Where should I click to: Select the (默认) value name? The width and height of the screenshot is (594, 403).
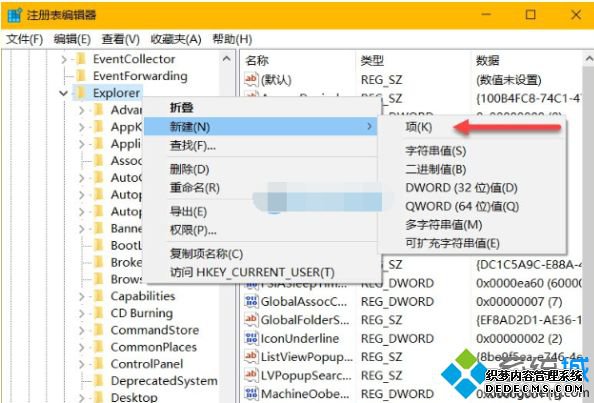[x=276, y=80]
